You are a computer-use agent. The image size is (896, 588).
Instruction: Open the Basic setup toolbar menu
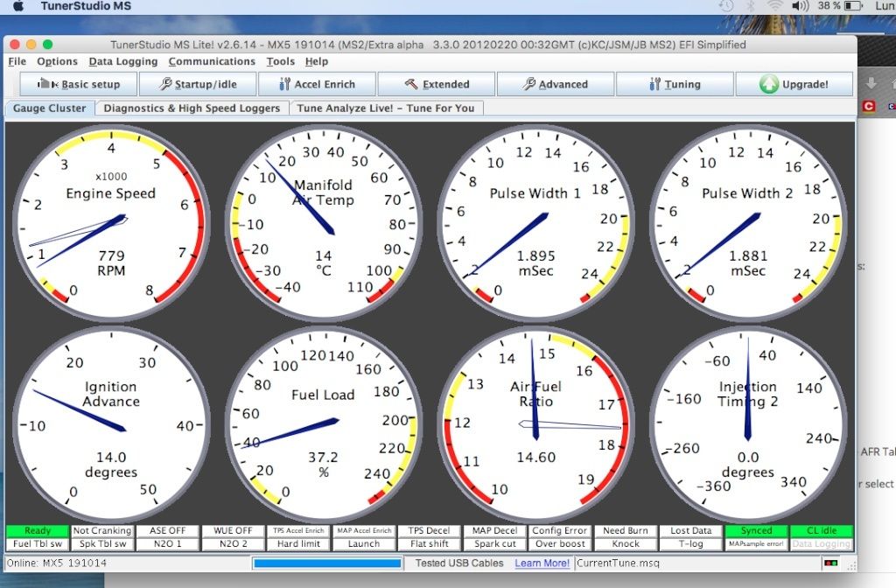[x=79, y=84]
